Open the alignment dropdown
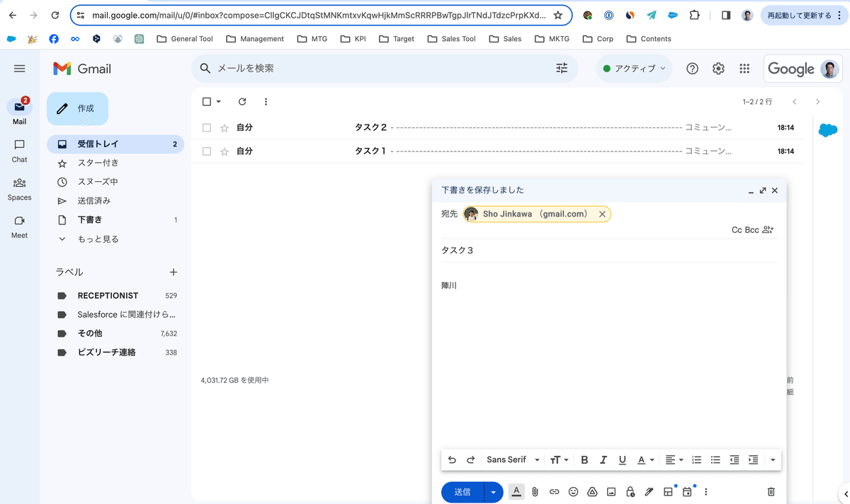 point(674,460)
